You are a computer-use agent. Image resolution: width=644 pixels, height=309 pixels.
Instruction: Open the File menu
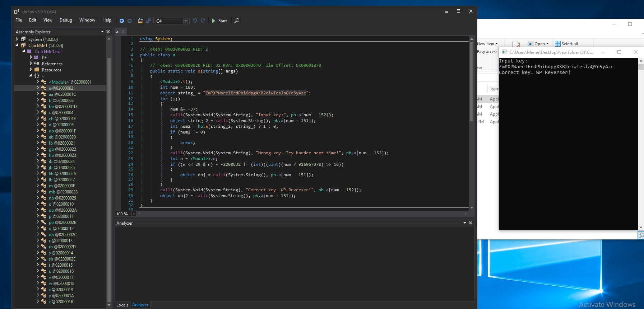coord(19,20)
